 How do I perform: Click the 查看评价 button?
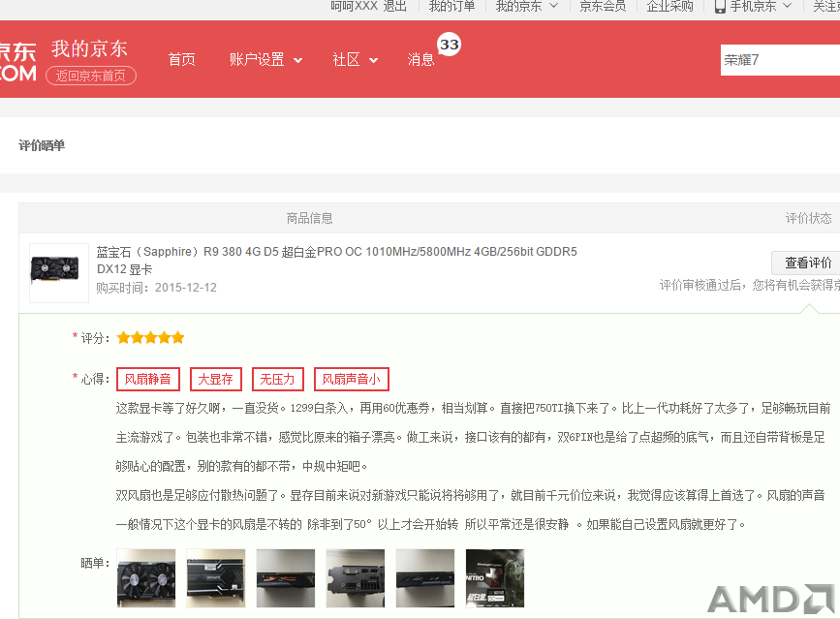[x=807, y=263]
